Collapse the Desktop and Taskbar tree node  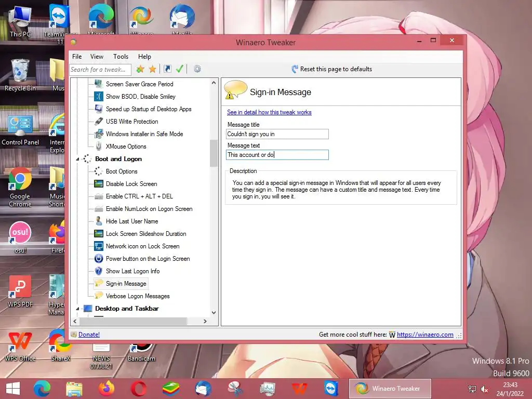[x=77, y=309]
